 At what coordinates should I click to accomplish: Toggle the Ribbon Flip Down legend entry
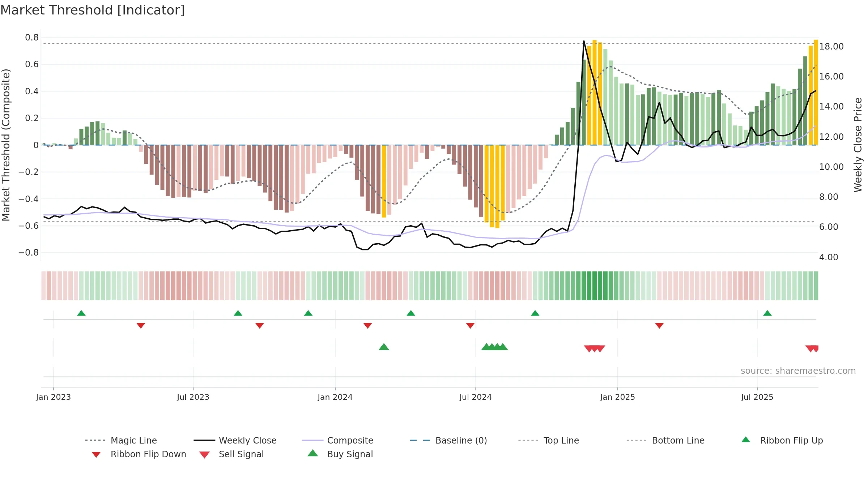[139, 454]
